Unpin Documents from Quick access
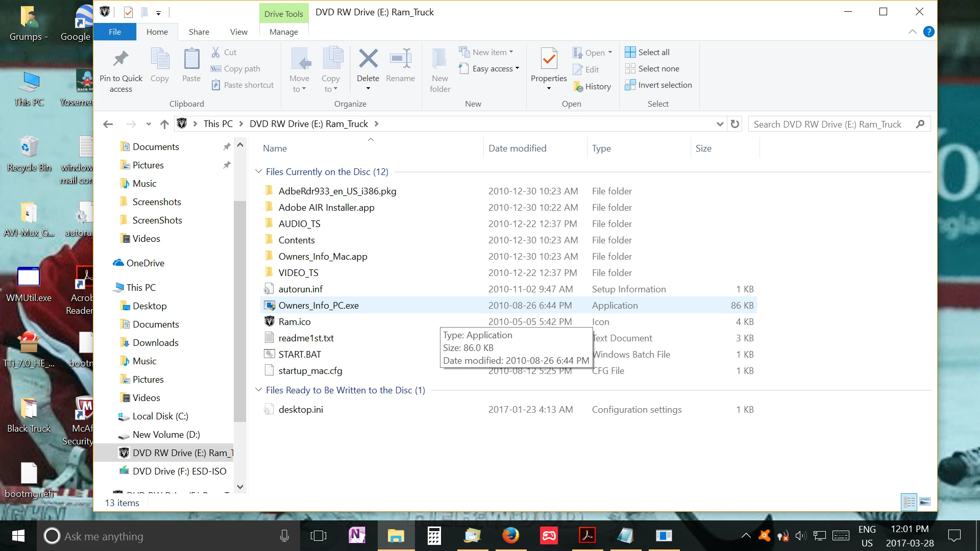 227,147
